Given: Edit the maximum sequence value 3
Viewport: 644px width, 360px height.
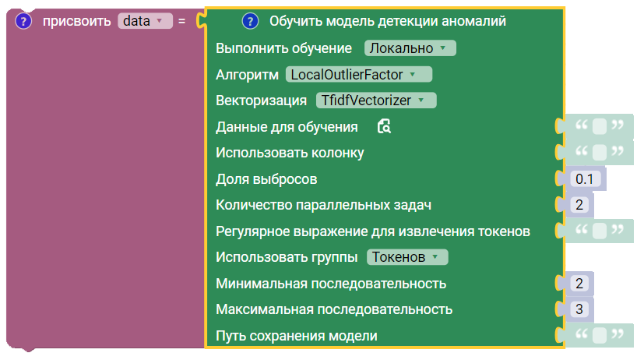Looking at the screenshot, I should pos(579,309).
